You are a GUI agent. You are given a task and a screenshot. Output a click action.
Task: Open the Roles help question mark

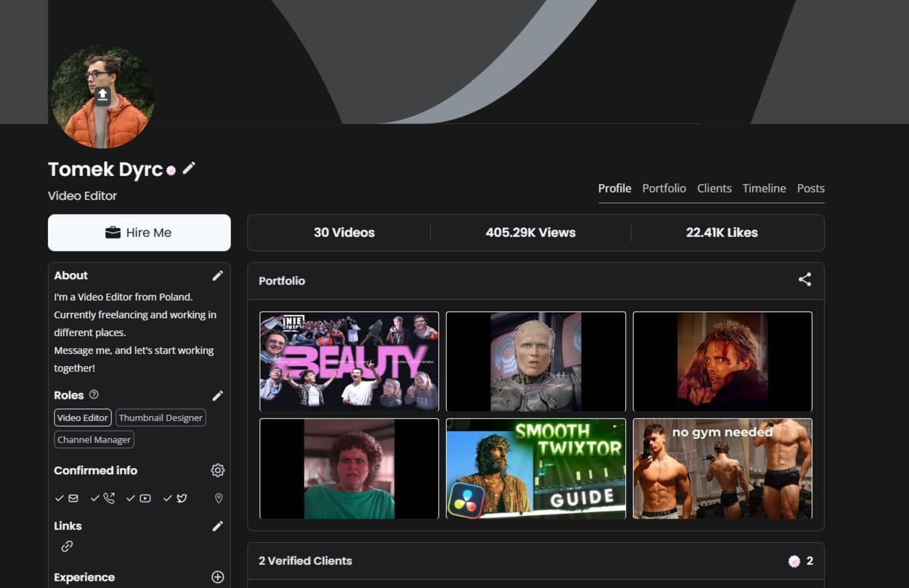coord(94,394)
